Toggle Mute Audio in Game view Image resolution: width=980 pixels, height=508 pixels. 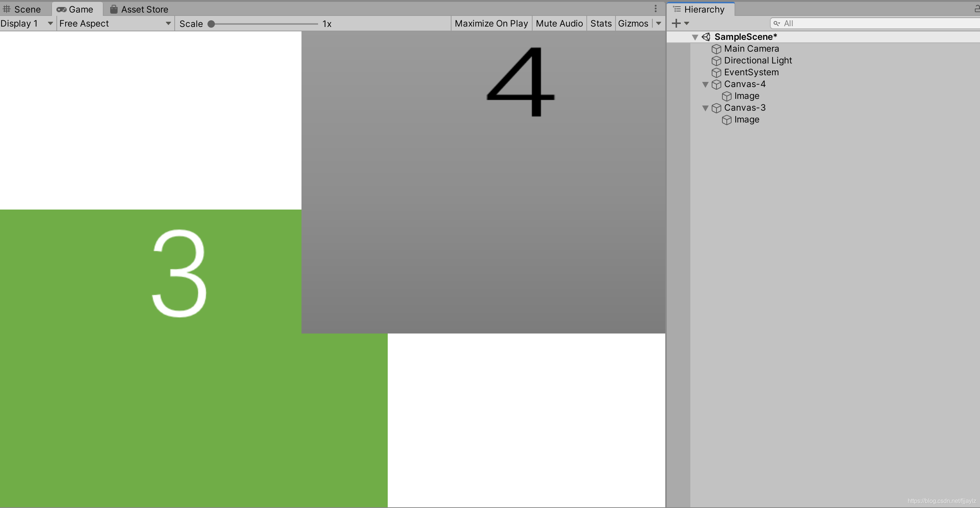(x=559, y=24)
